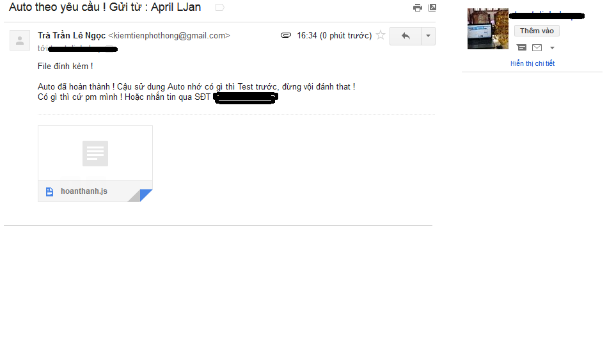Open email in new window icon
This screenshot has width=607, height=364.
(432, 8)
